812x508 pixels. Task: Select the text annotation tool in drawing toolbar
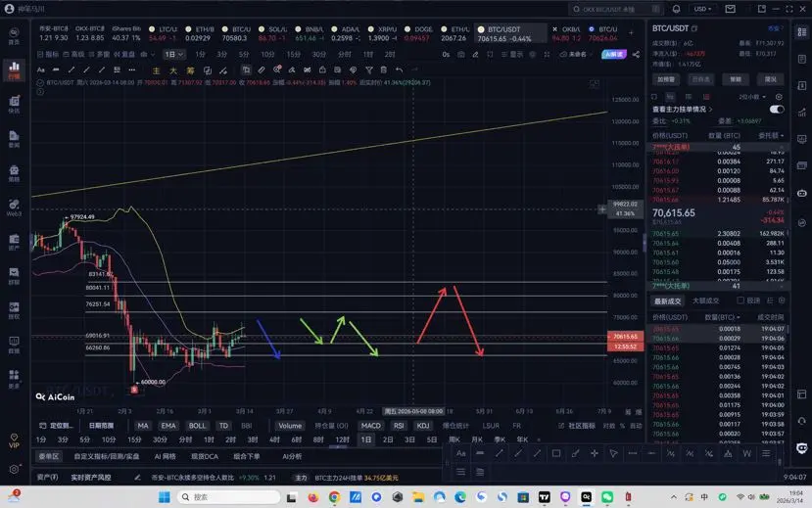pyautogui.click(x=41, y=69)
